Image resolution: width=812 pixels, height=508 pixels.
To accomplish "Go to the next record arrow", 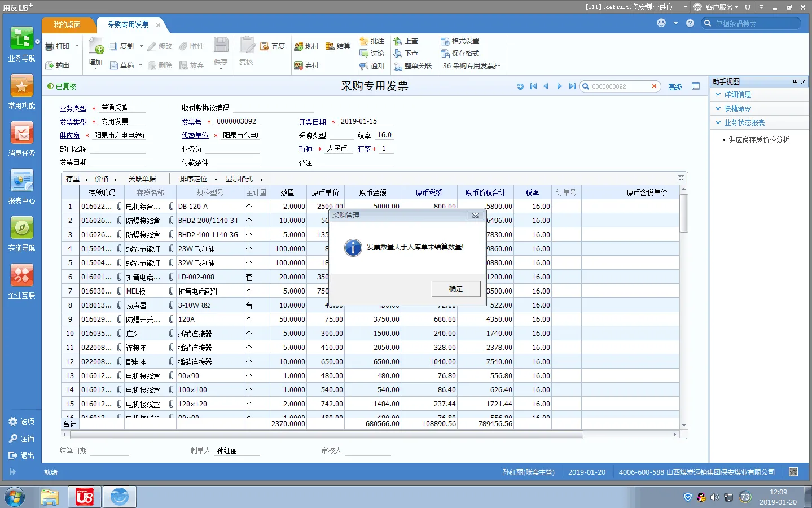I will pos(559,86).
